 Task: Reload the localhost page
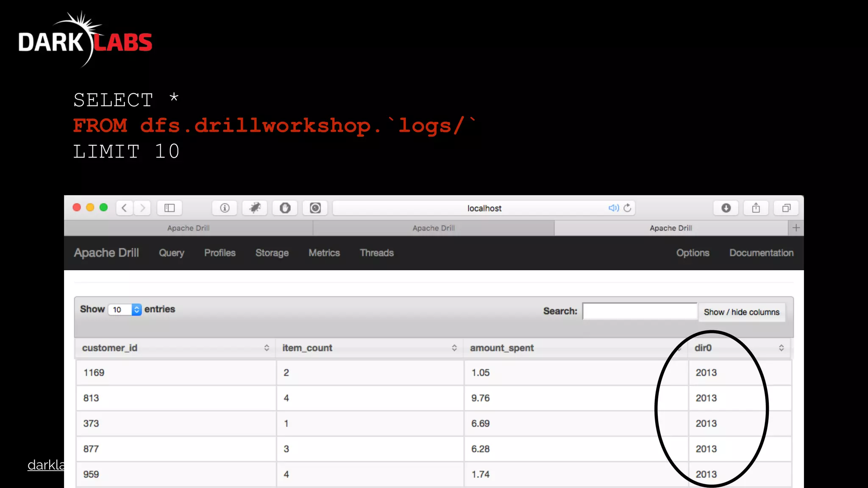click(x=628, y=208)
